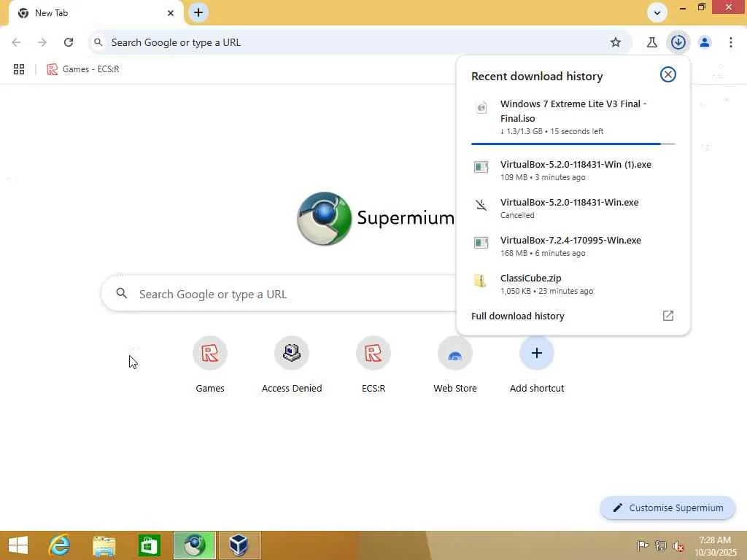747x560 pixels.
Task: Open the three-dot browser menu
Action: tap(731, 42)
